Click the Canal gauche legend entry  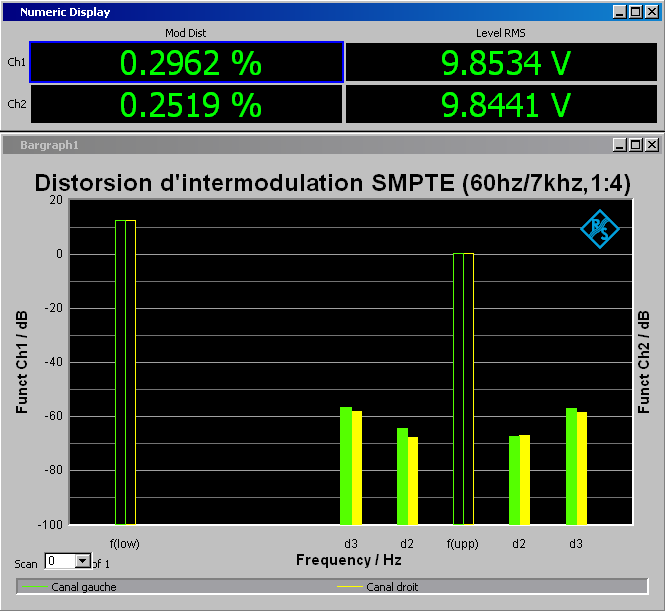pos(69,587)
